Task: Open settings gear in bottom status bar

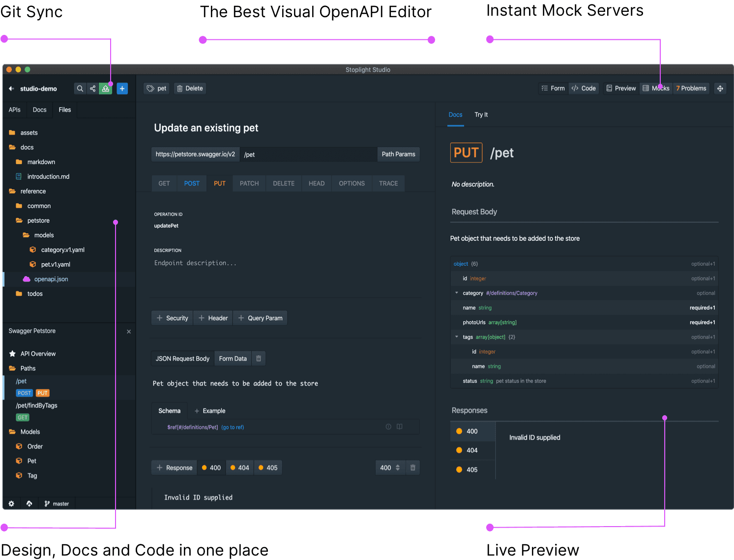Action: coord(11,504)
